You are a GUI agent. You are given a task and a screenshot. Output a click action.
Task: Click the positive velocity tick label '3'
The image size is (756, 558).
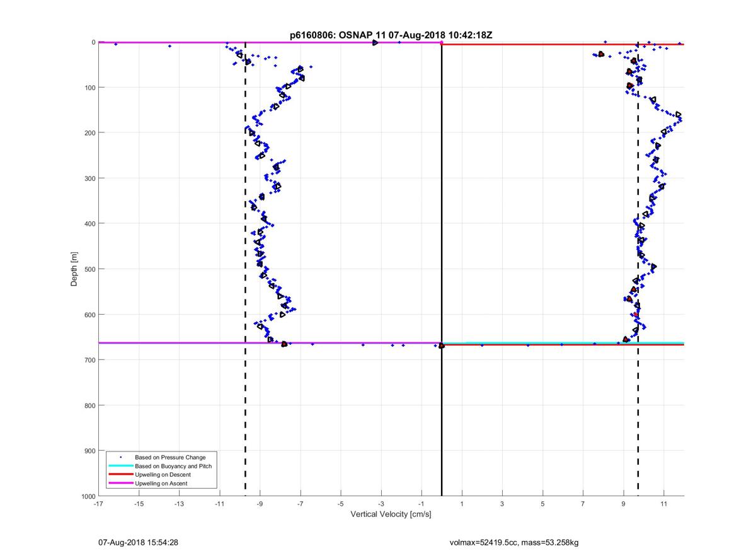pos(502,504)
